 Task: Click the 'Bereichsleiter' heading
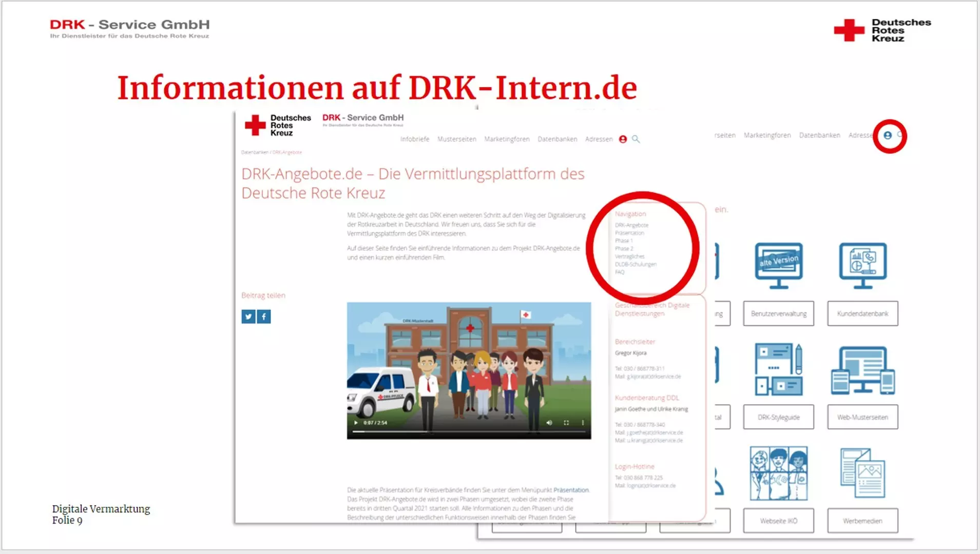pyautogui.click(x=635, y=342)
